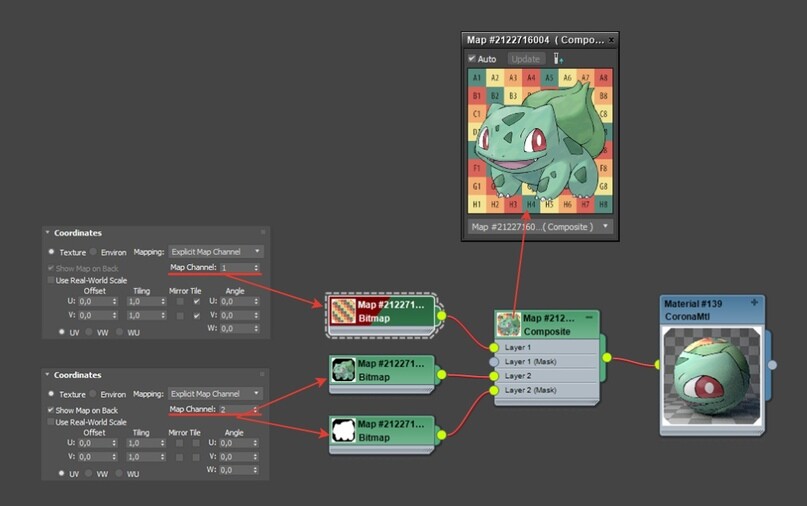The image size is (807, 506).
Task: Collapse the Composite node with its minus icon
Action: point(589,318)
